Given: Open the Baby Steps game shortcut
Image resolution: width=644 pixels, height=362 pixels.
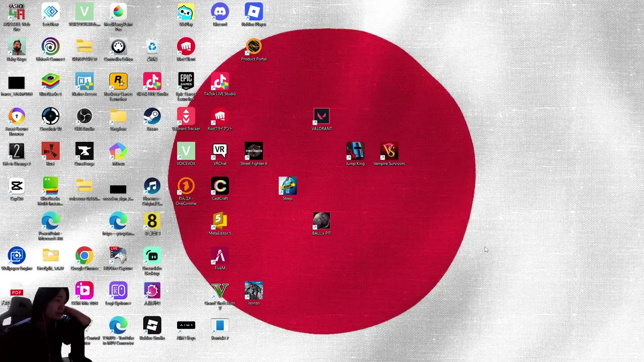Looking at the screenshot, I should click(x=17, y=47).
